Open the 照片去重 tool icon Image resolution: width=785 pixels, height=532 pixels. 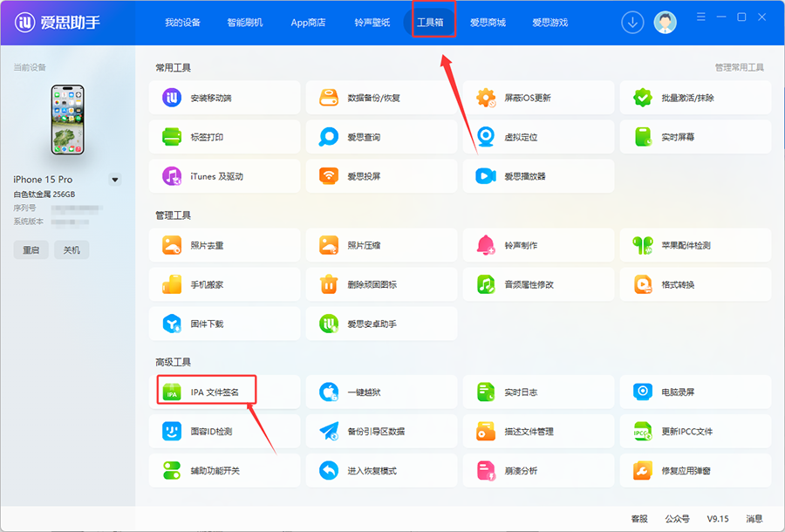[172, 245]
